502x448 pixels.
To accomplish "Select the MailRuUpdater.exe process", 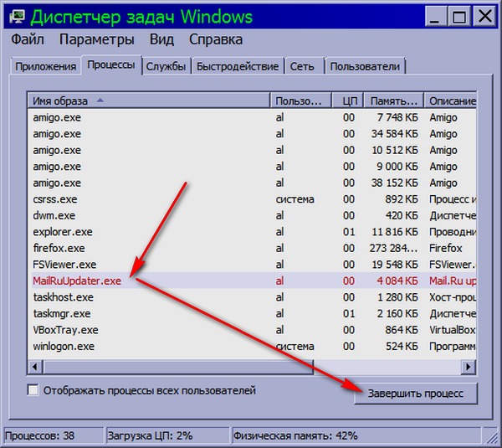I will 252,281.
